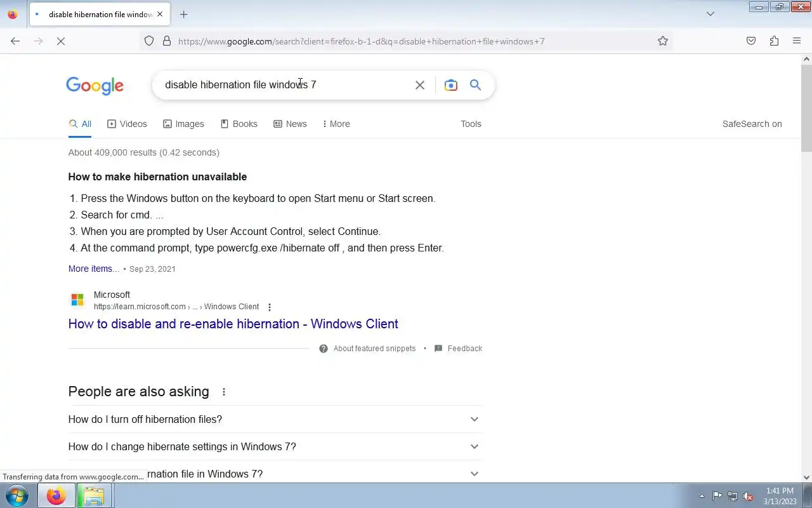
Task: Open Action Center flag icon
Action: (717, 497)
